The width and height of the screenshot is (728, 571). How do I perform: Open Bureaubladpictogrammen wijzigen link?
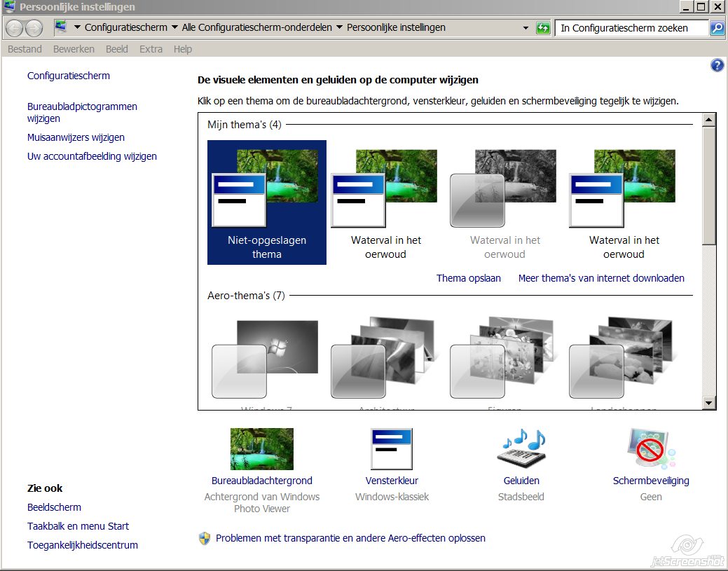click(82, 112)
